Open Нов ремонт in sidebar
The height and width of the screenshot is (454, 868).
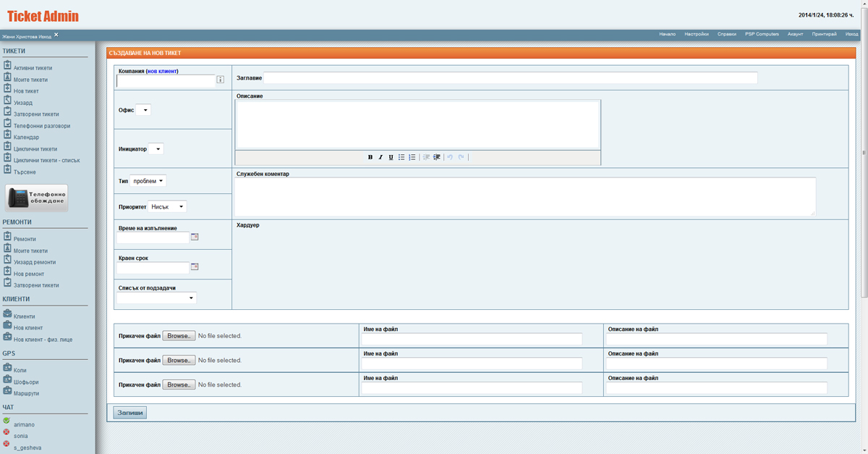point(29,274)
